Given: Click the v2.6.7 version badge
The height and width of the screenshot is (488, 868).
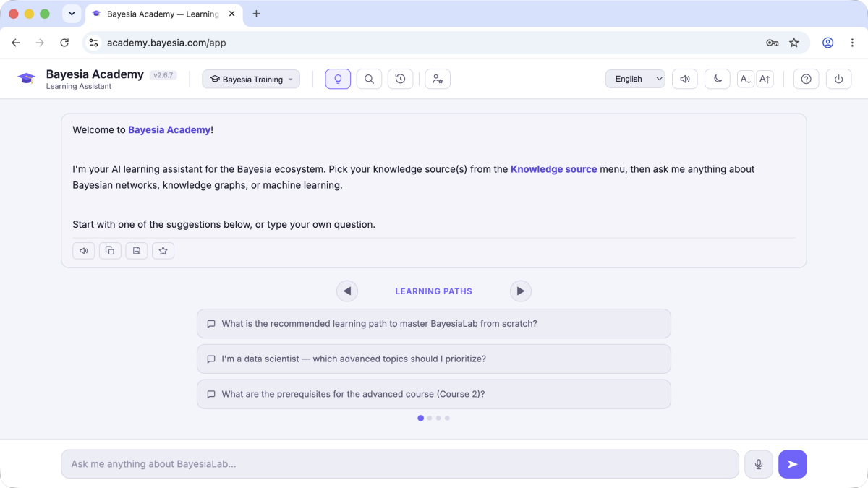Looking at the screenshot, I should [163, 75].
